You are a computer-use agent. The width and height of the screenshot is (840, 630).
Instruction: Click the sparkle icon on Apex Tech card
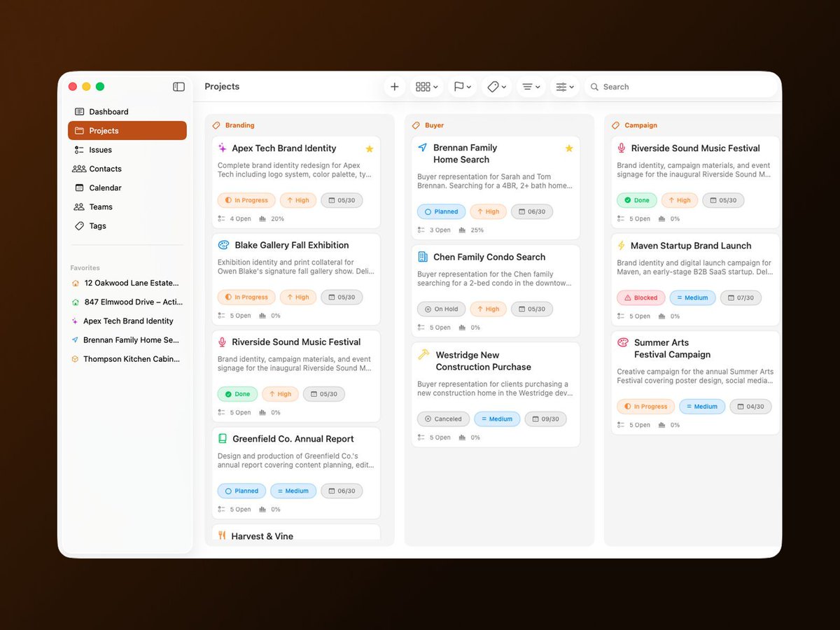223,148
